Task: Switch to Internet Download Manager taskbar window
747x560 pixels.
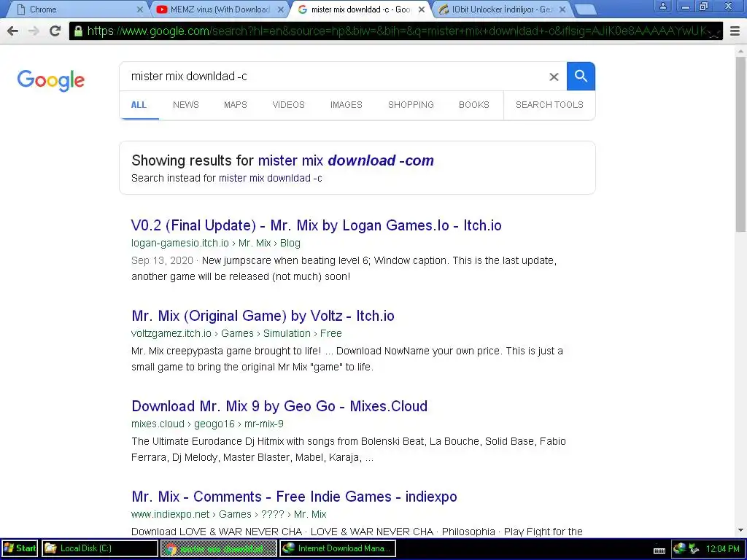Action: 337,548
